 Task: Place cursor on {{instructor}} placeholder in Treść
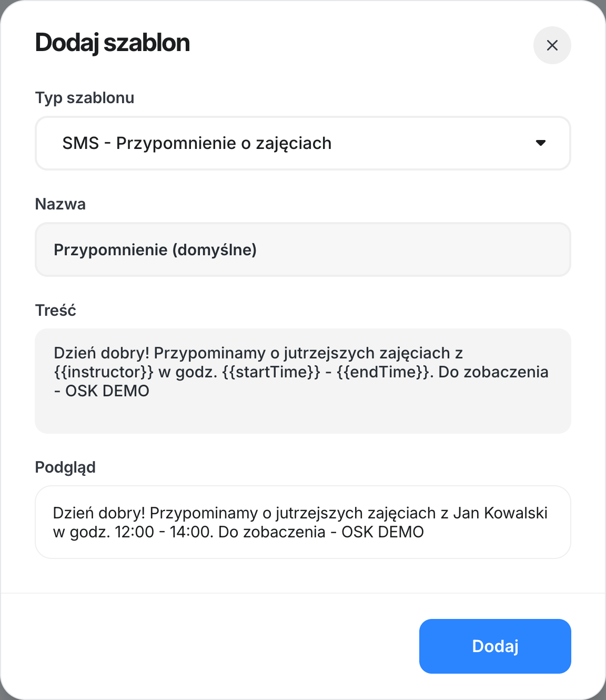104,372
